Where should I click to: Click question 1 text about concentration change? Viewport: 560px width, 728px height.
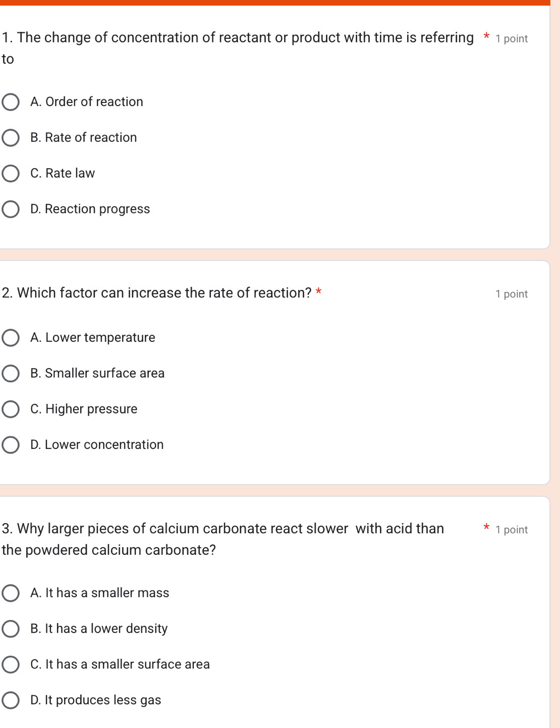(x=237, y=38)
